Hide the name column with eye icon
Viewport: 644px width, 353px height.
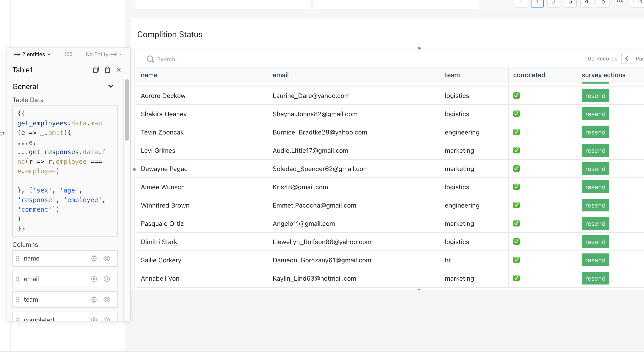click(x=107, y=258)
